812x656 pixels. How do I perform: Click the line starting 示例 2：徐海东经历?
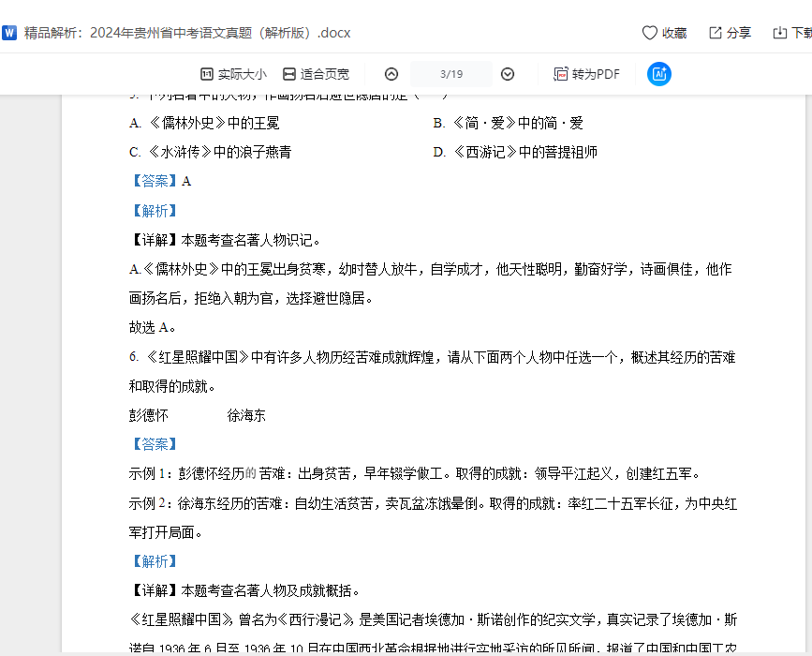(x=433, y=503)
